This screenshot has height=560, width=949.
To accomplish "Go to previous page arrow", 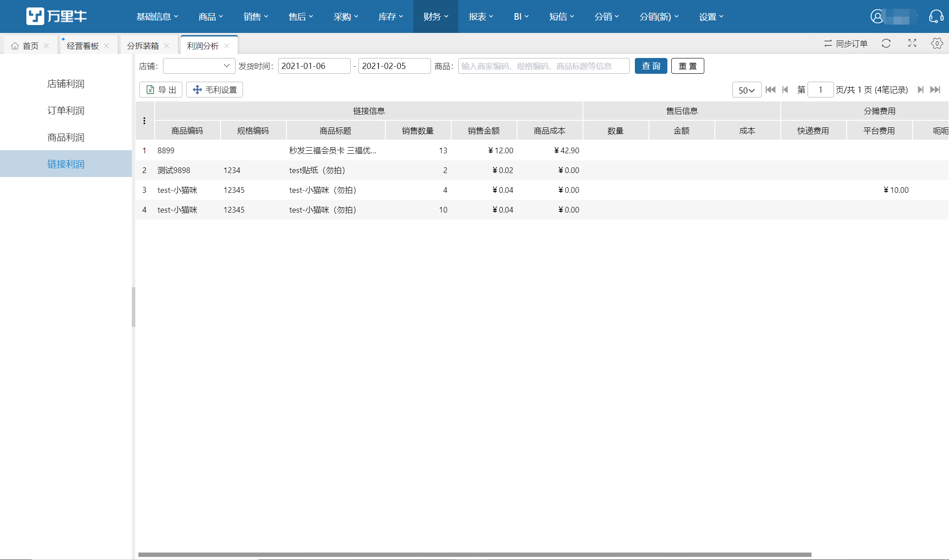I will 785,90.
